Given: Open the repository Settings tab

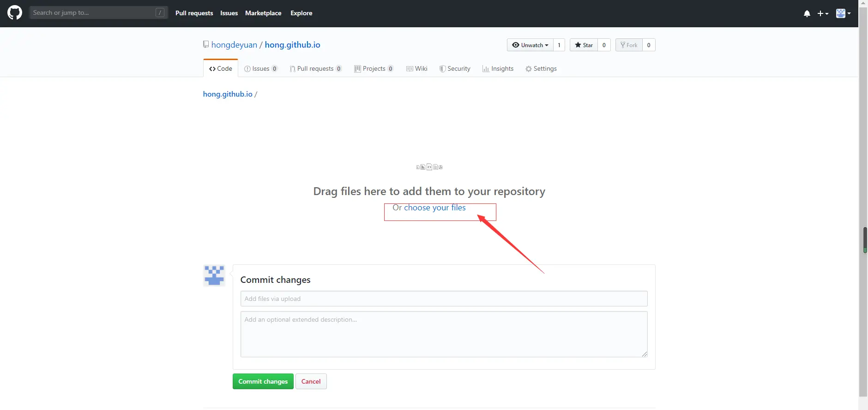Looking at the screenshot, I should pos(541,68).
